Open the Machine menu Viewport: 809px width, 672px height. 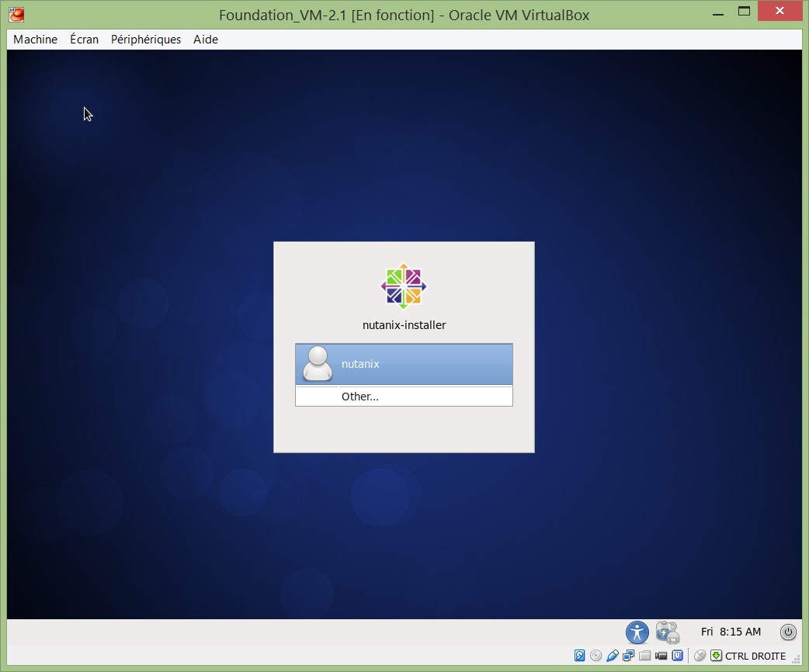click(x=35, y=40)
